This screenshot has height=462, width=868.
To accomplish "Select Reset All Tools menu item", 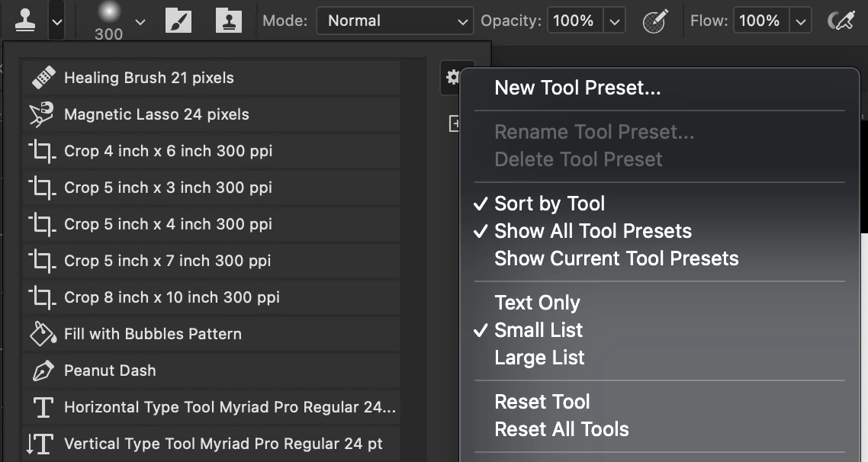I will coord(561,429).
